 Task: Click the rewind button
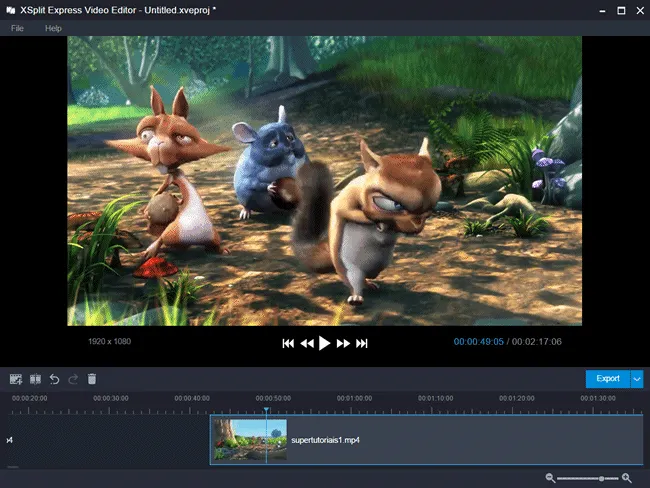tap(307, 343)
